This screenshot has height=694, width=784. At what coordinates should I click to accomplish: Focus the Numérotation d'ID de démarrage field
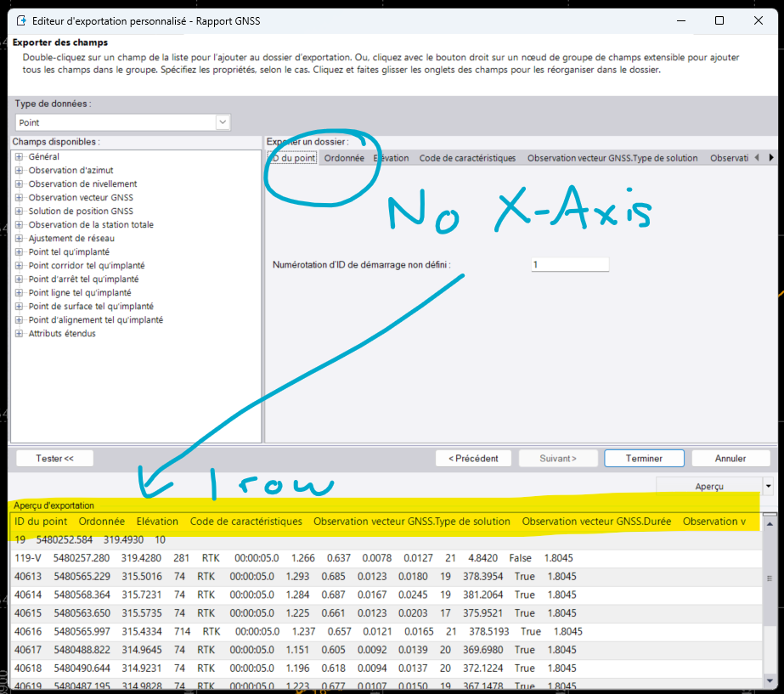(570, 264)
